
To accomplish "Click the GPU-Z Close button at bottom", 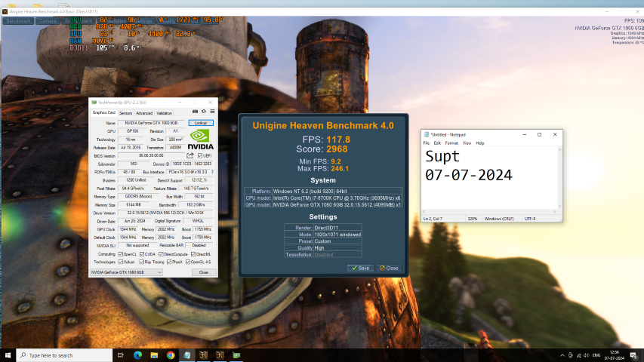I will pos(203,272).
